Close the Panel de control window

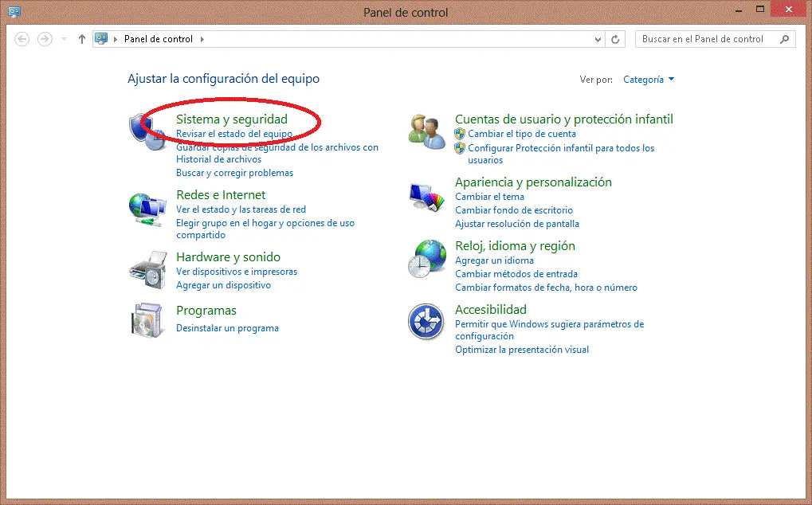tap(789, 10)
